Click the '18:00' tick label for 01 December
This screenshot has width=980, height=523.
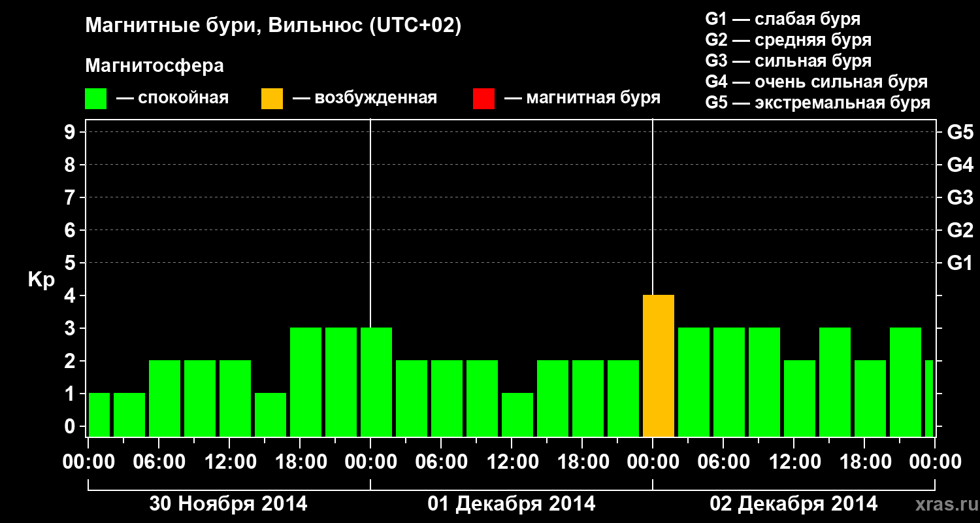click(582, 462)
